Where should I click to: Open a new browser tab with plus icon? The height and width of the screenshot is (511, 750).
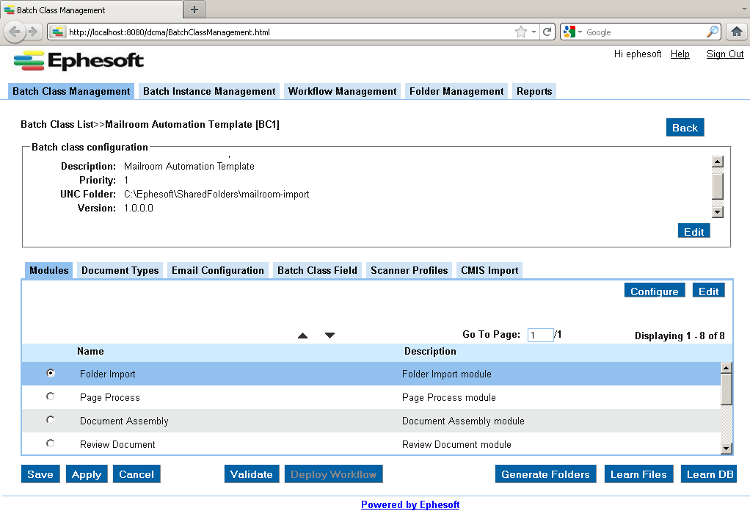pyautogui.click(x=195, y=10)
